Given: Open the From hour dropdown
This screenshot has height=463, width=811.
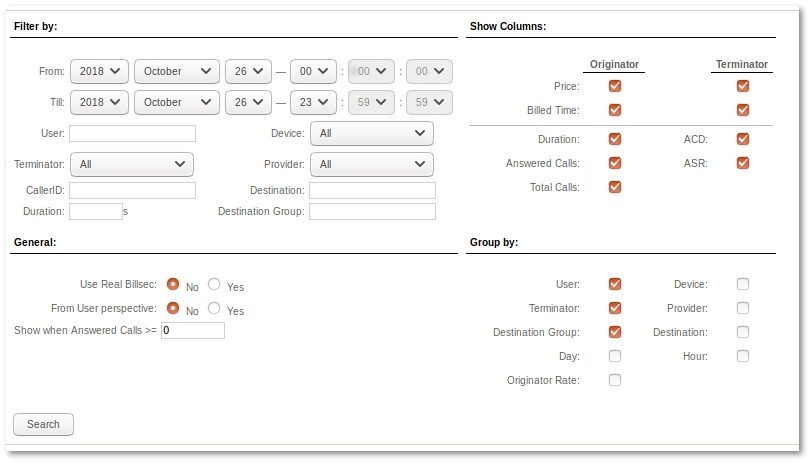Looking at the screenshot, I should coord(312,71).
